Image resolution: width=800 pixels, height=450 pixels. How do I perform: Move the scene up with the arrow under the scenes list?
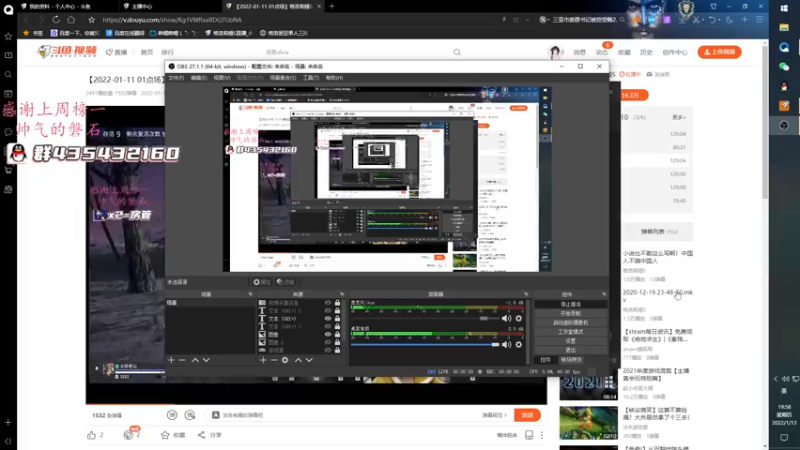[195, 360]
